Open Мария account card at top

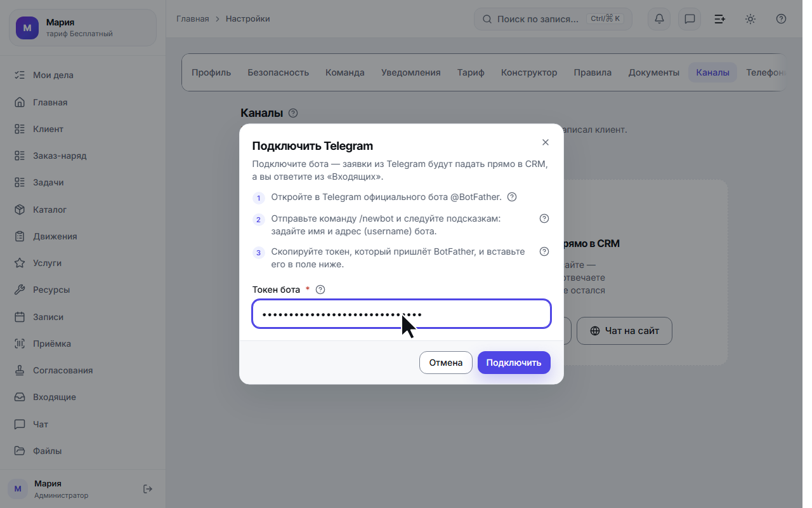click(x=82, y=27)
